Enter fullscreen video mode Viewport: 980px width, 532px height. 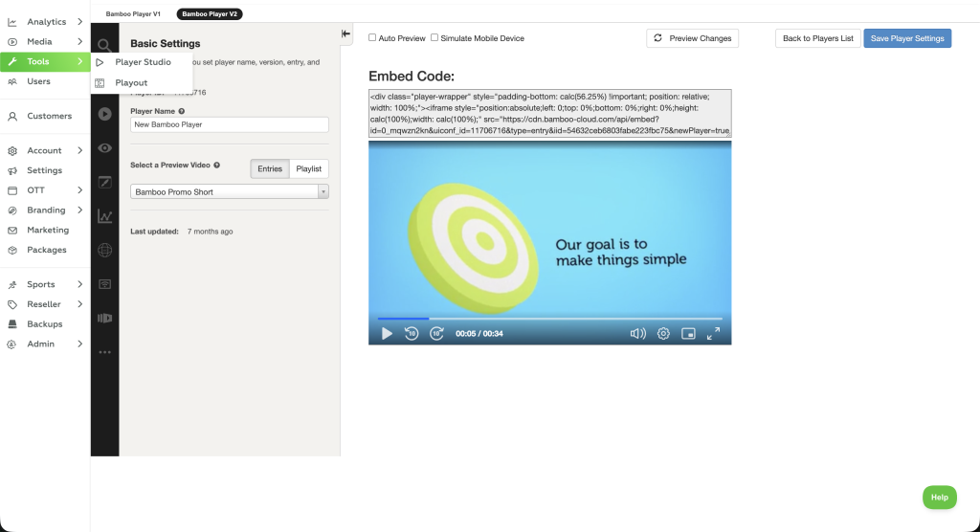pos(713,334)
